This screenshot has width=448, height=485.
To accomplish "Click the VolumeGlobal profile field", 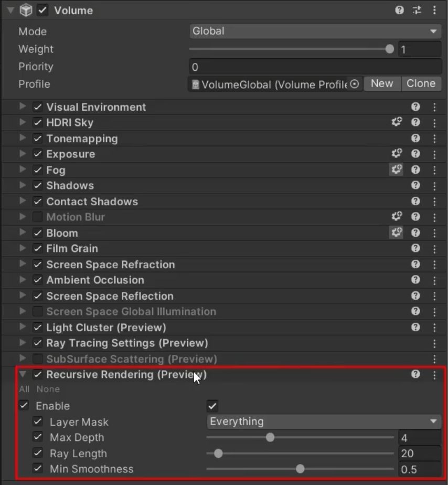I will click(275, 84).
